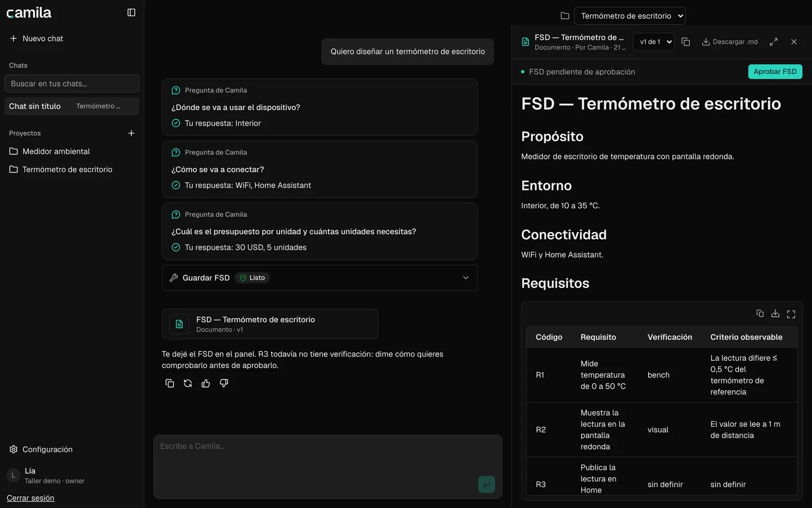The image size is (812, 508).
Task: Open the Chat sin título conversation
Action: [x=72, y=106]
